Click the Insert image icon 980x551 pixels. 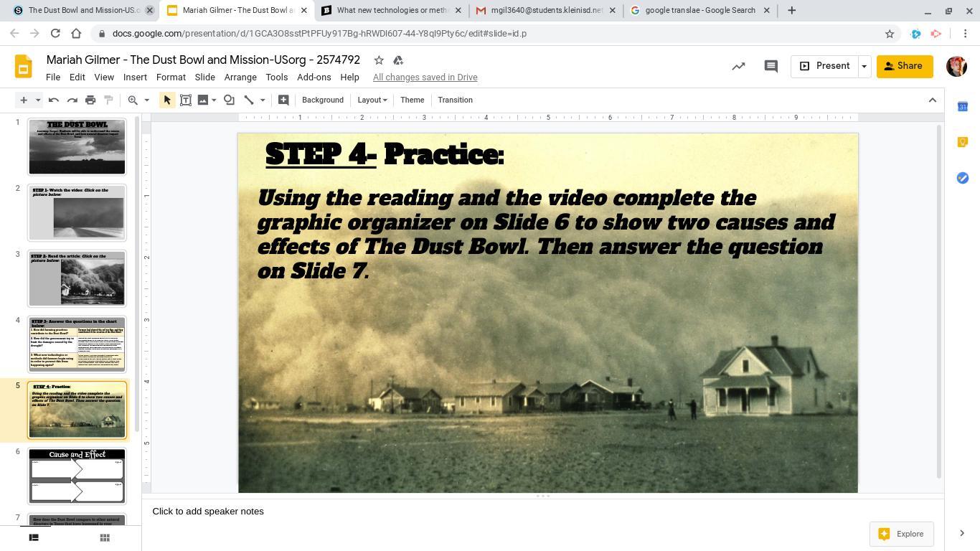click(x=203, y=100)
